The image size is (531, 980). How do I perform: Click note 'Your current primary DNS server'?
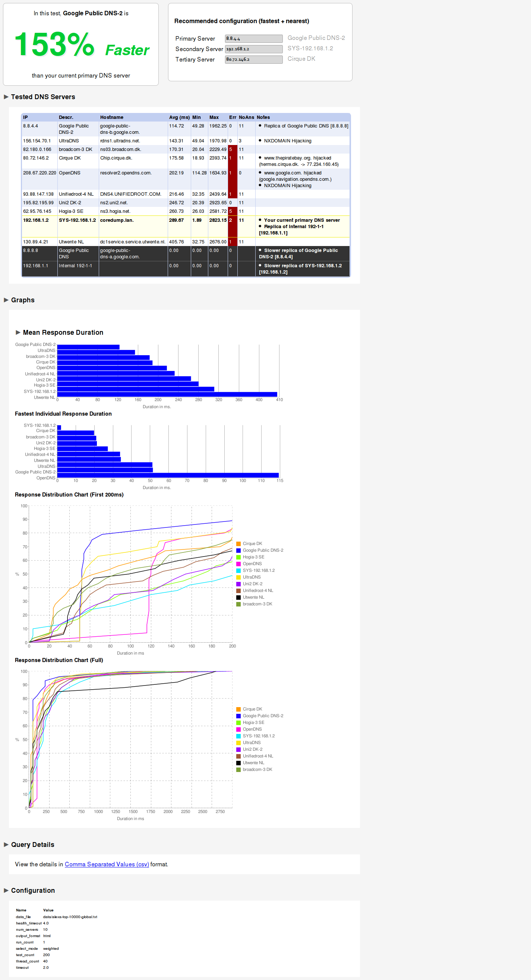pyautogui.click(x=302, y=220)
